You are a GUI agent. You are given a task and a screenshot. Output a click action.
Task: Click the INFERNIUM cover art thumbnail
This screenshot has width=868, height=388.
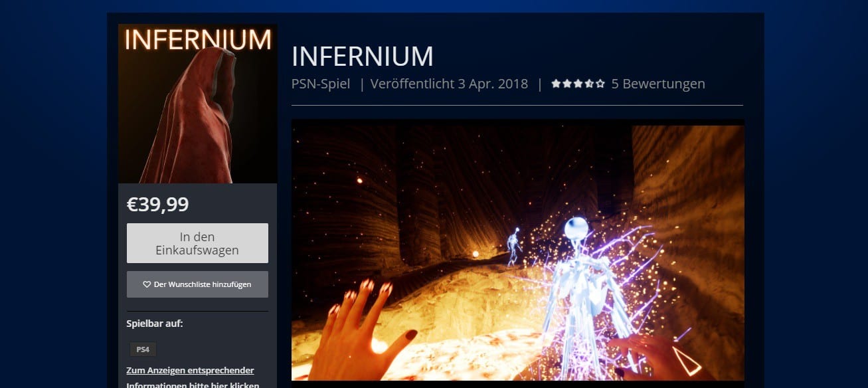[197, 104]
